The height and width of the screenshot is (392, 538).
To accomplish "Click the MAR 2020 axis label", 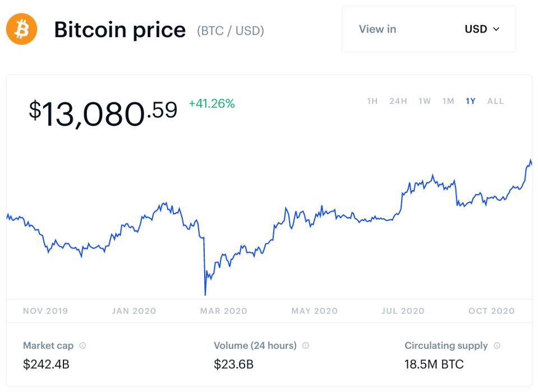I will [x=223, y=311].
